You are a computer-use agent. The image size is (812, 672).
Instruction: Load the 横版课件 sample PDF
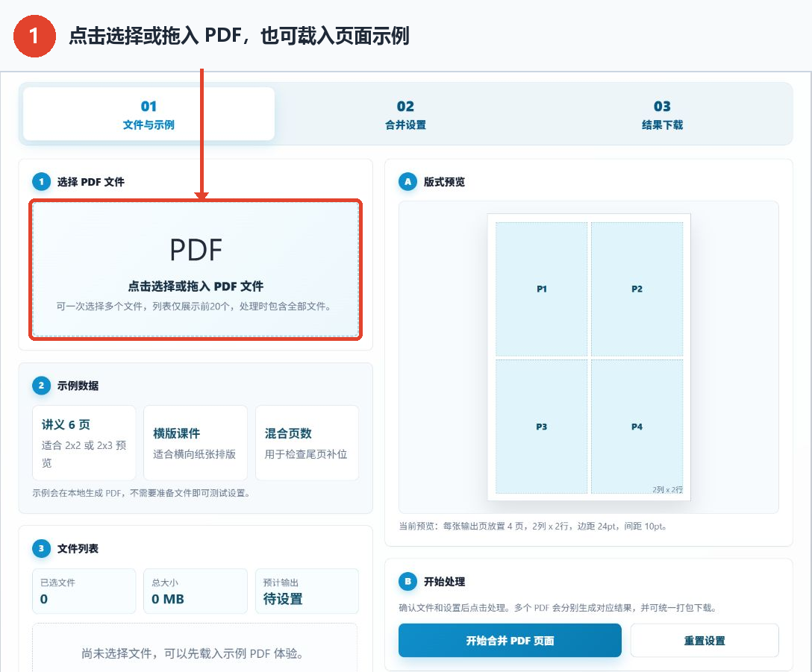[196, 442]
